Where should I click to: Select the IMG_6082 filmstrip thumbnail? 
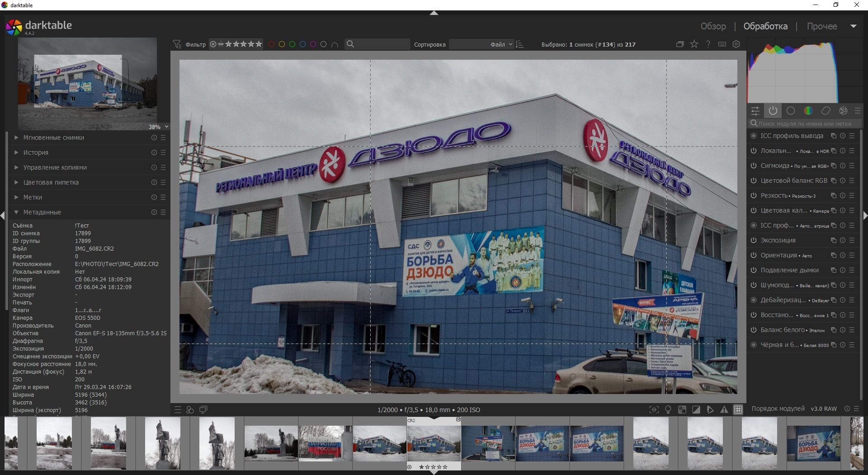(x=434, y=443)
